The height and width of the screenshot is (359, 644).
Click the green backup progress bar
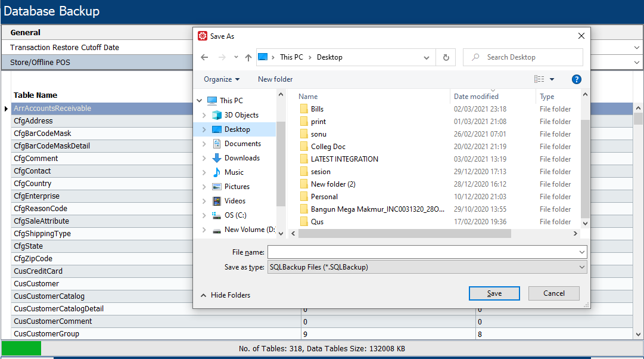click(21, 349)
